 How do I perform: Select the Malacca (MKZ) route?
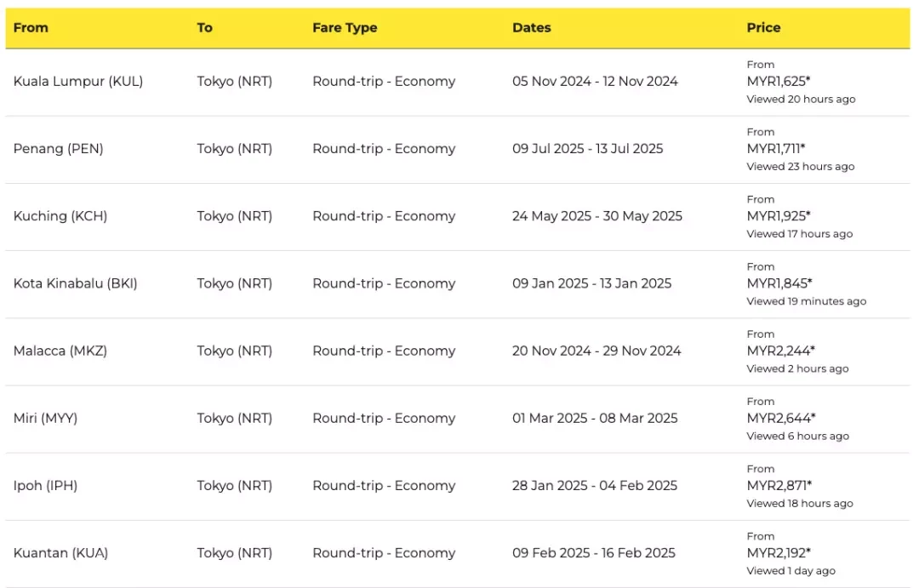point(458,351)
